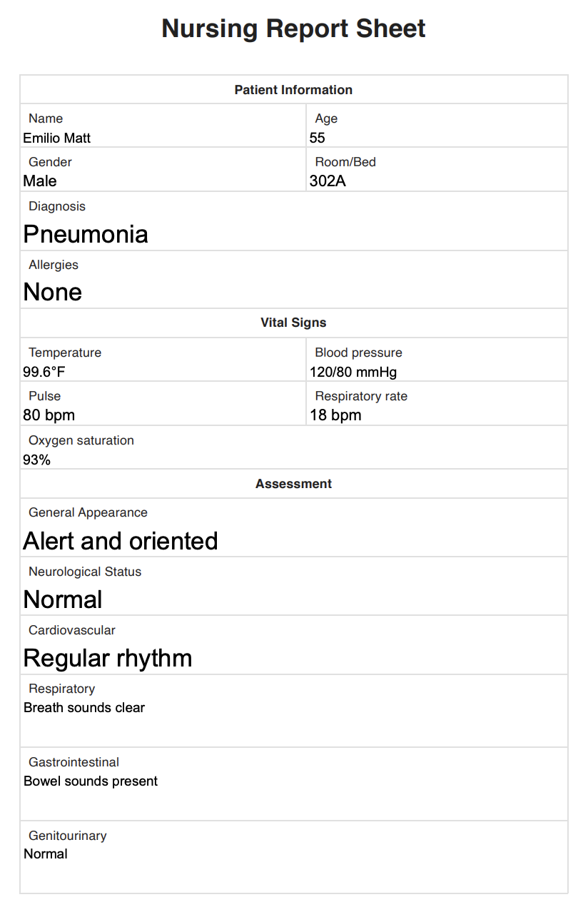Click the Oxygen saturation field showing 93%
Image resolution: width=588 pixels, height=902 pixels.
coord(293,460)
